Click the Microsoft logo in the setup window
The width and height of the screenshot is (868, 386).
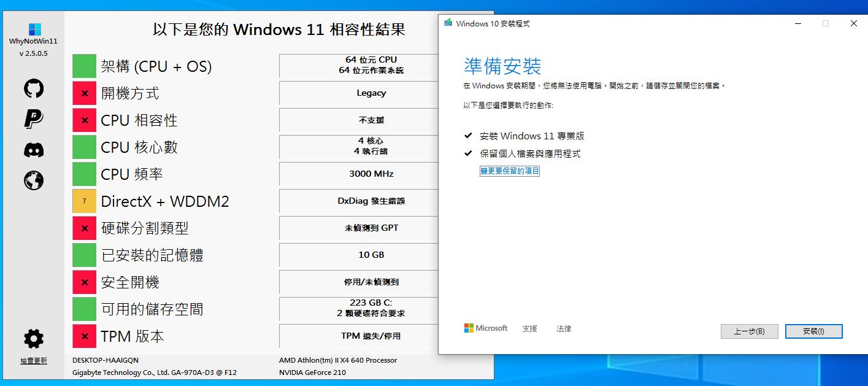(485, 328)
